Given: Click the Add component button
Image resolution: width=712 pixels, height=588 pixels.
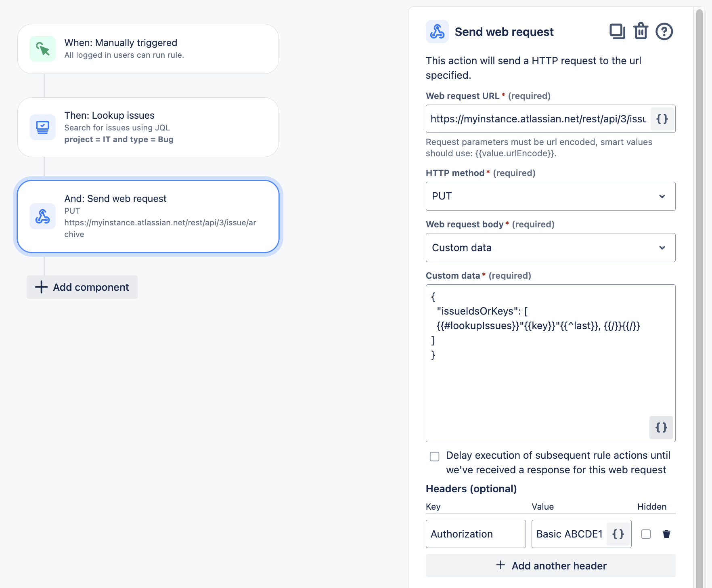Looking at the screenshot, I should [x=82, y=287].
